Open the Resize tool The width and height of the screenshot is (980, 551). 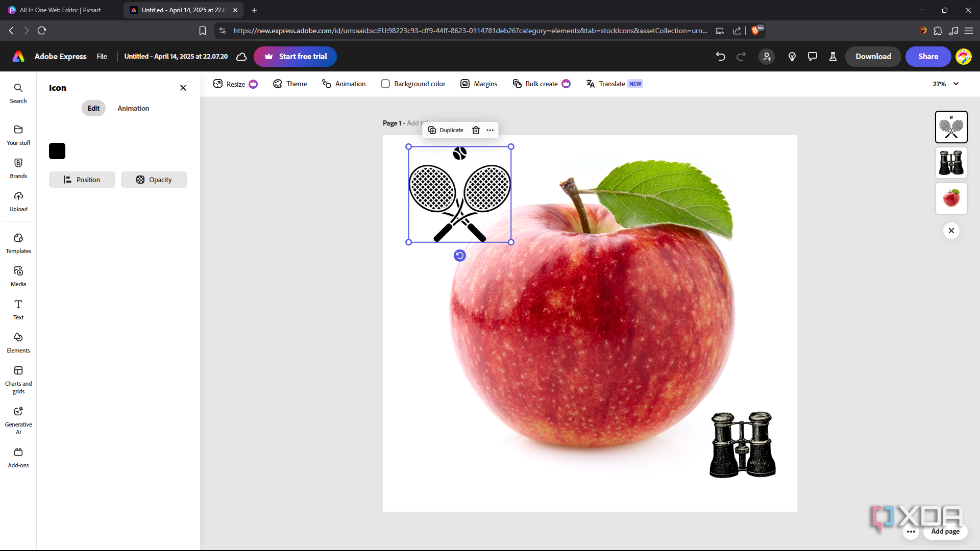pos(235,84)
